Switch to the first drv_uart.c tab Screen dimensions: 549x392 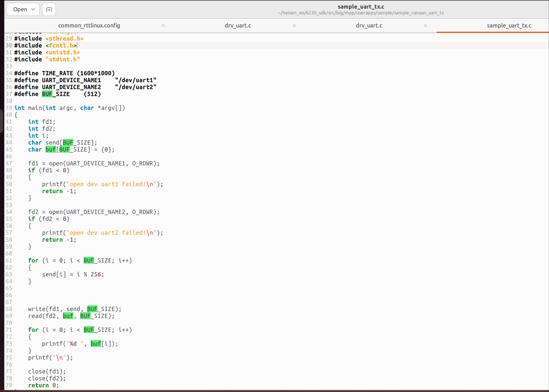click(x=238, y=26)
